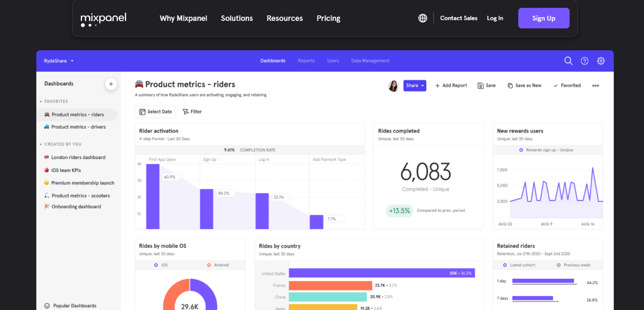Click the apple icon for iOS team KPIs
This screenshot has height=310, width=644.
[x=47, y=170]
